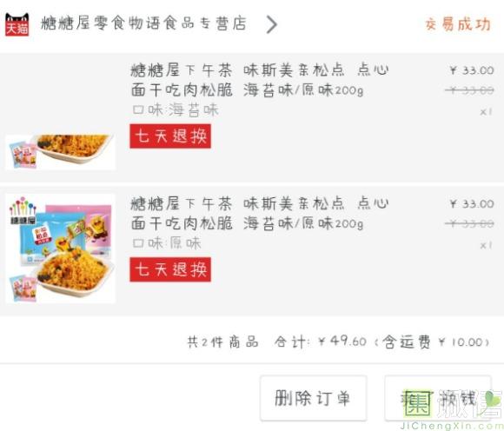Image resolution: width=504 pixels, height=431 pixels.
Task: Click the red Tmall cat logo
Action: coord(17,24)
